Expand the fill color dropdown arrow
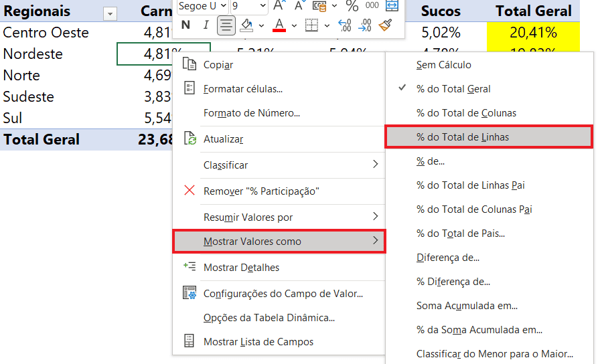The image size is (602, 364). click(260, 25)
